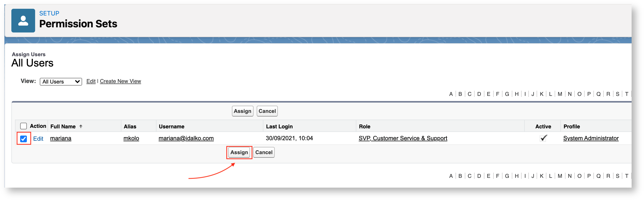Click the mariana@idalko.com username link
Image resolution: width=644 pixels, height=200 pixels.
(x=186, y=138)
